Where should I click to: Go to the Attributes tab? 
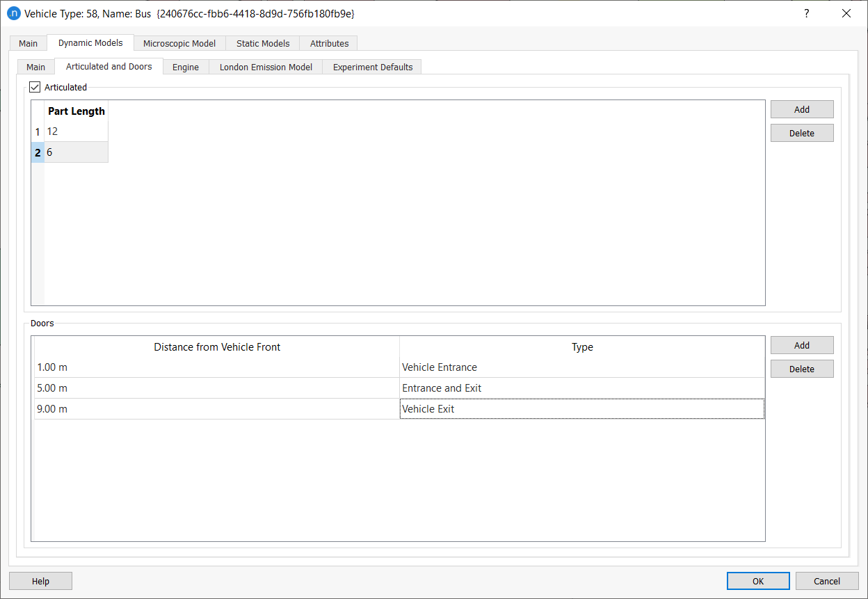click(x=329, y=43)
